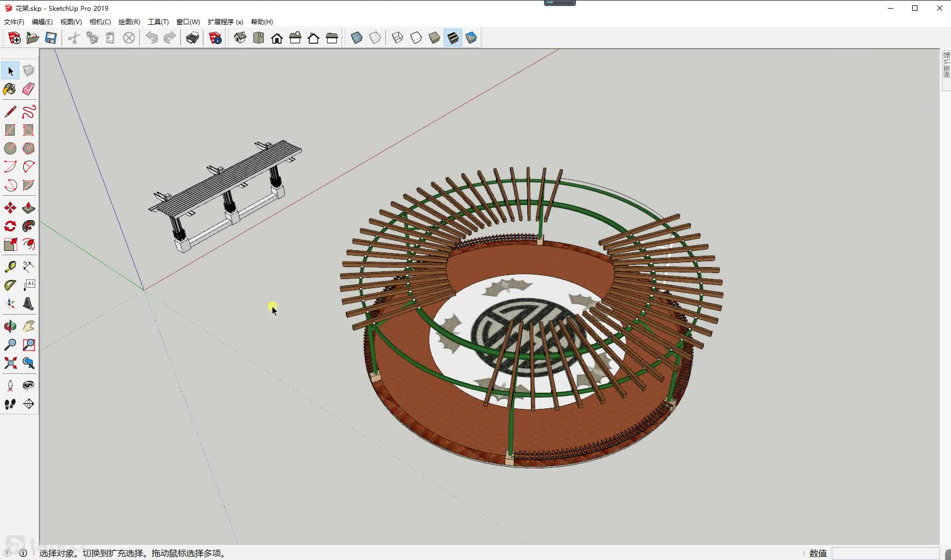This screenshot has width=951, height=560.
Task: Select the Position Camera tool
Action: coord(10,386)
